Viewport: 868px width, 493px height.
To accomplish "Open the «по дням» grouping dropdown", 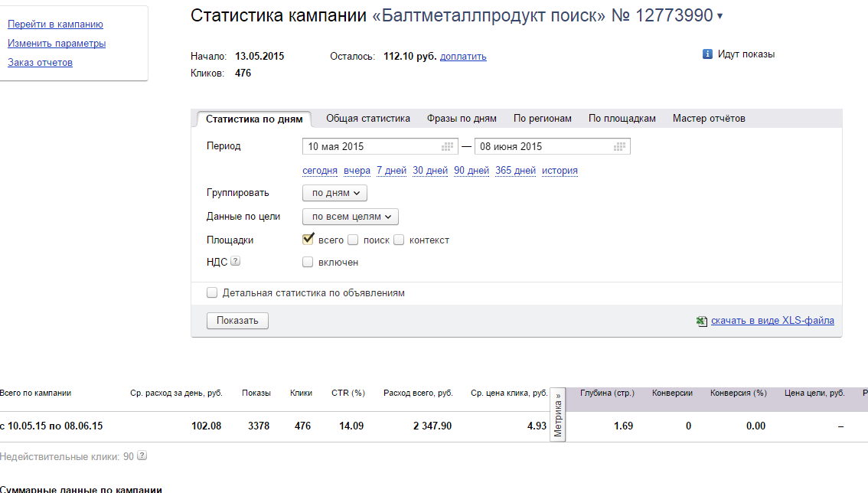I will tap(334, 193).
